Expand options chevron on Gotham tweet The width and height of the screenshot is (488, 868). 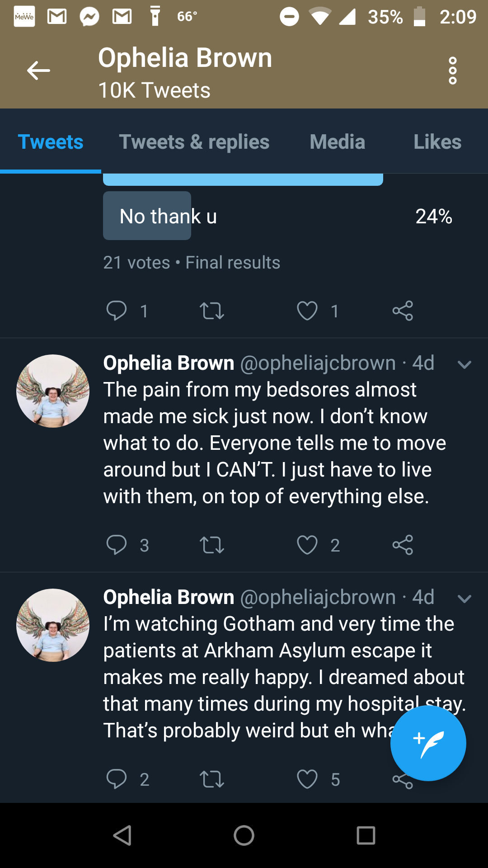(465, 599)
